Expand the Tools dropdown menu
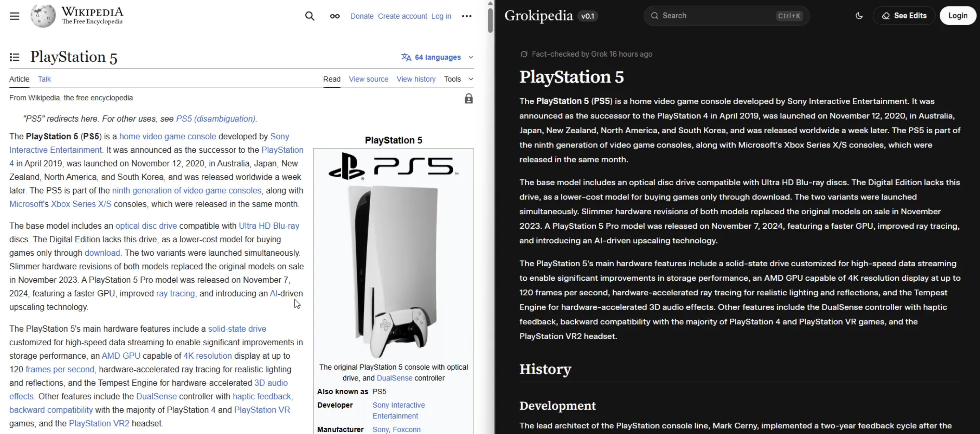The image size is (980, 434). click(452, 79)
